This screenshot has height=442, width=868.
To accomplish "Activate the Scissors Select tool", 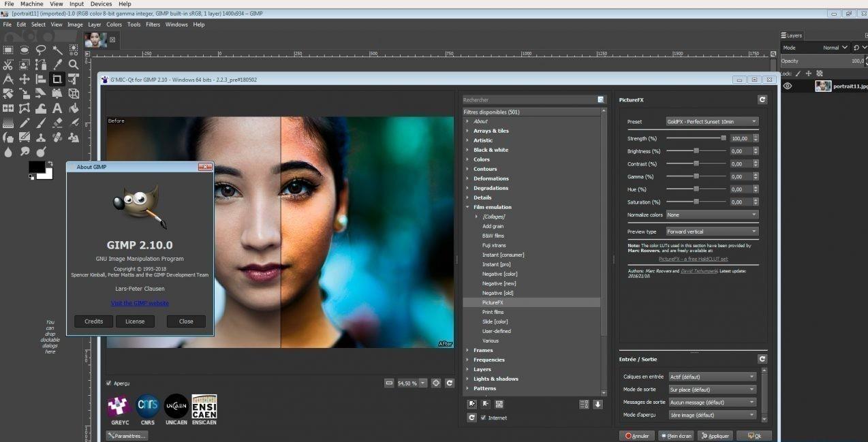I will [8, 65].
